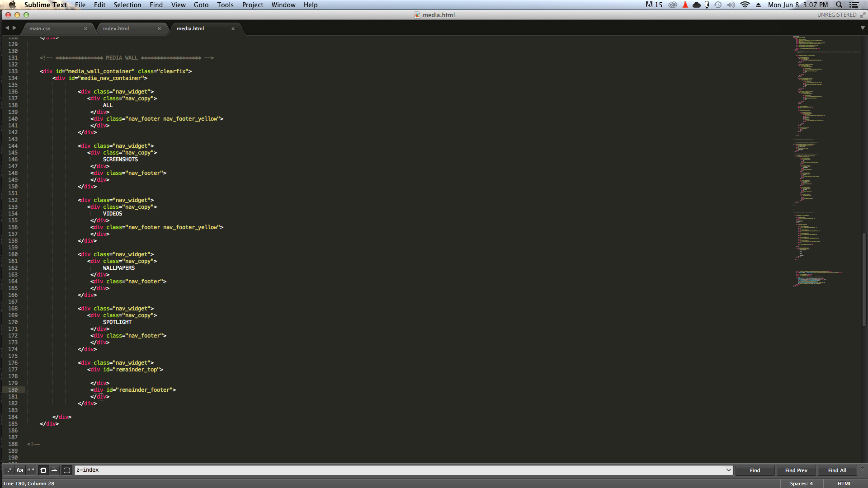Screen dimensions: 868x488
Task: Click the Find Prev button
Action: pyautogui.click(x=796, y=470)
